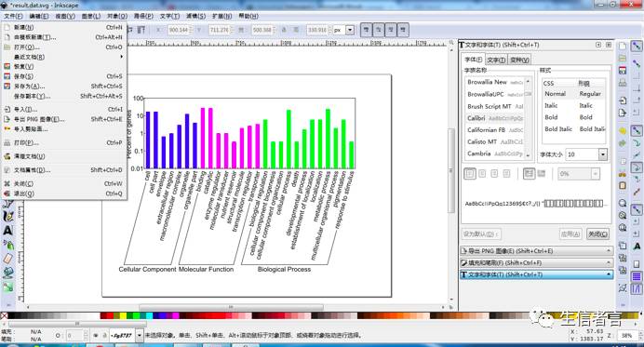
Task: Switch to the 文字(T) tab
Action: pos(496,60)
